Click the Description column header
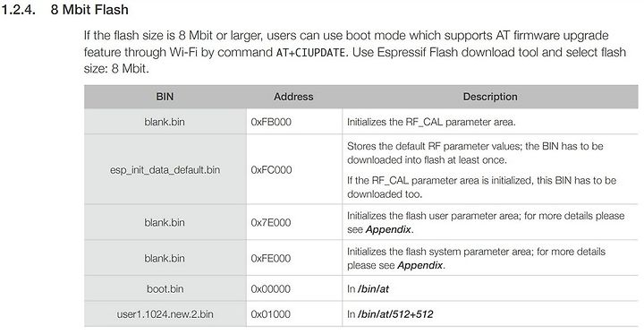The width and height of the screenshot is (644, 334). tap(490, 97)
